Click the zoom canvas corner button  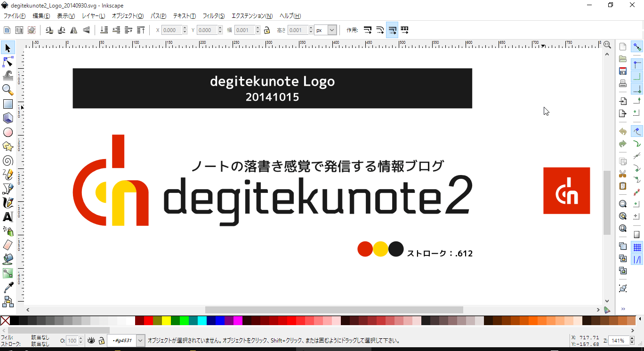point(607,44)
